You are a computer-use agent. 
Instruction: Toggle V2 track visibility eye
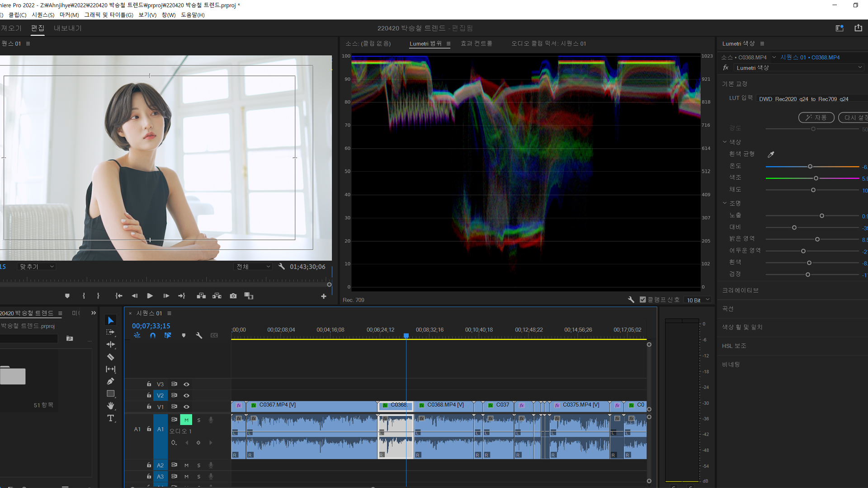(x=186, y=395)
